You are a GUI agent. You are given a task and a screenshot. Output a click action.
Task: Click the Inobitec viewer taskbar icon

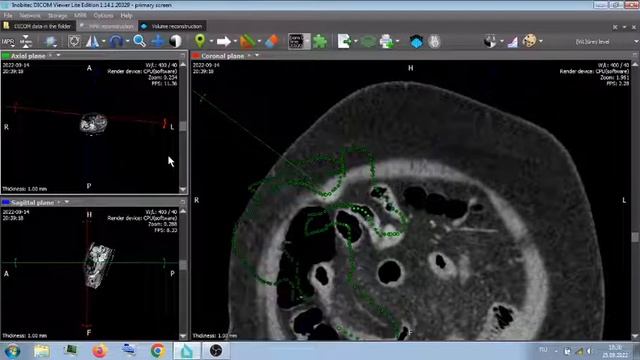tap(187, 351)
